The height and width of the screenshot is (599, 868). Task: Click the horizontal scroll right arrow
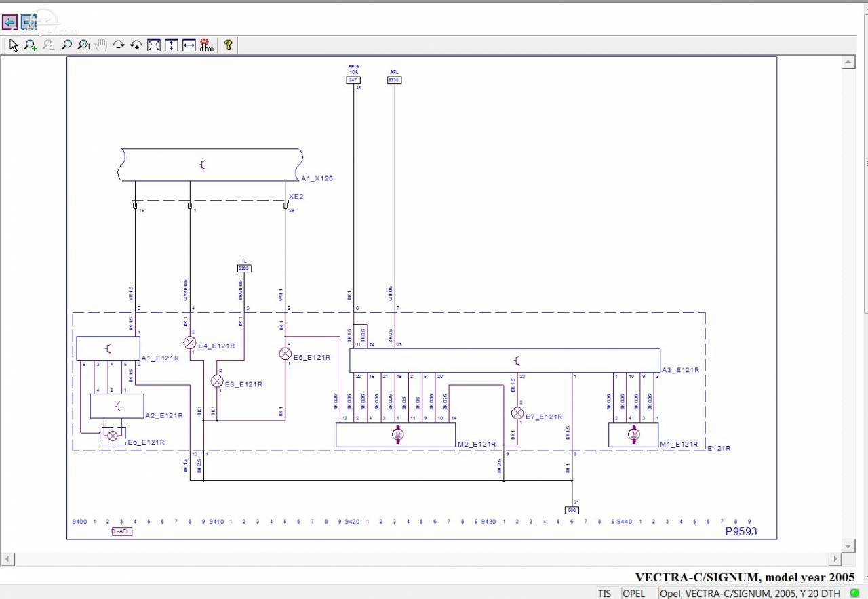835,560
